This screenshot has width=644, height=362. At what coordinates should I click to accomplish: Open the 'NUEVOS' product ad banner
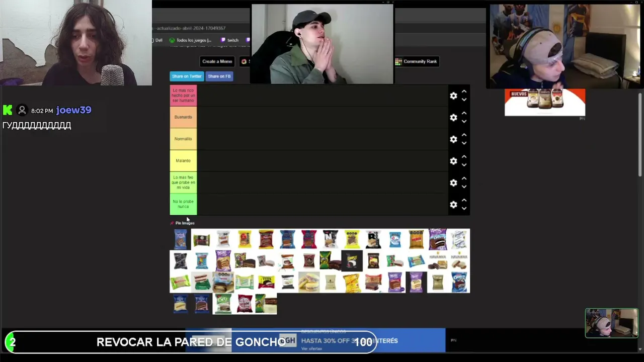[545, 102]
